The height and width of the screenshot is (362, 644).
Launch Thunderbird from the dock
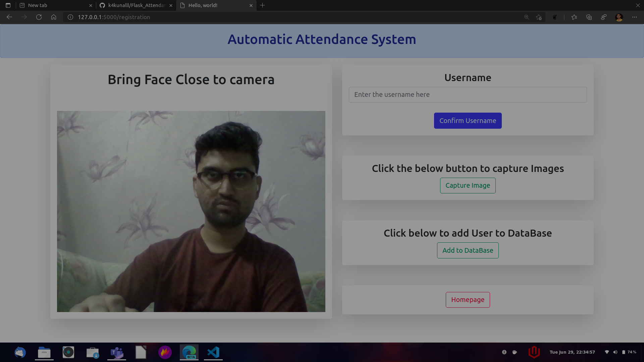tap(20, 352)
